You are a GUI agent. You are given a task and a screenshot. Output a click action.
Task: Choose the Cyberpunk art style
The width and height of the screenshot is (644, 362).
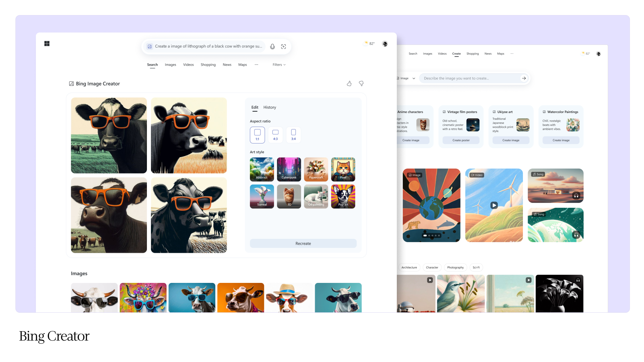pos(289,169)
